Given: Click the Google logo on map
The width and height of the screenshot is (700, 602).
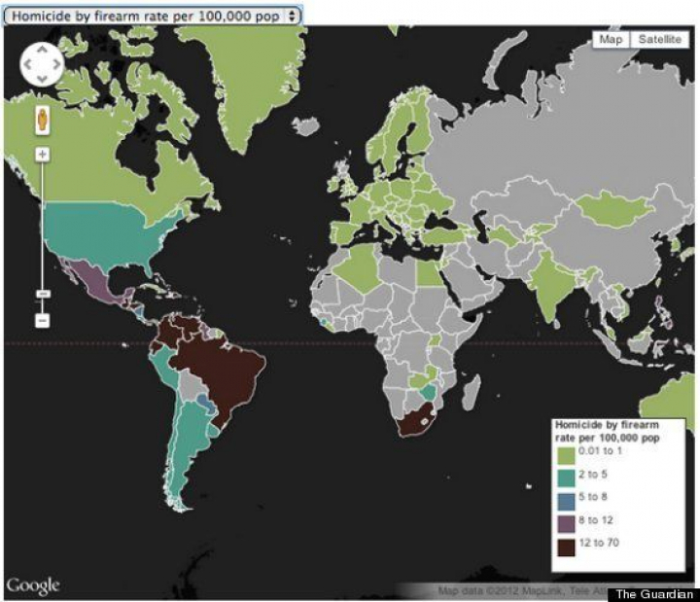Looking at the screenshot, I should coord(33,584).
